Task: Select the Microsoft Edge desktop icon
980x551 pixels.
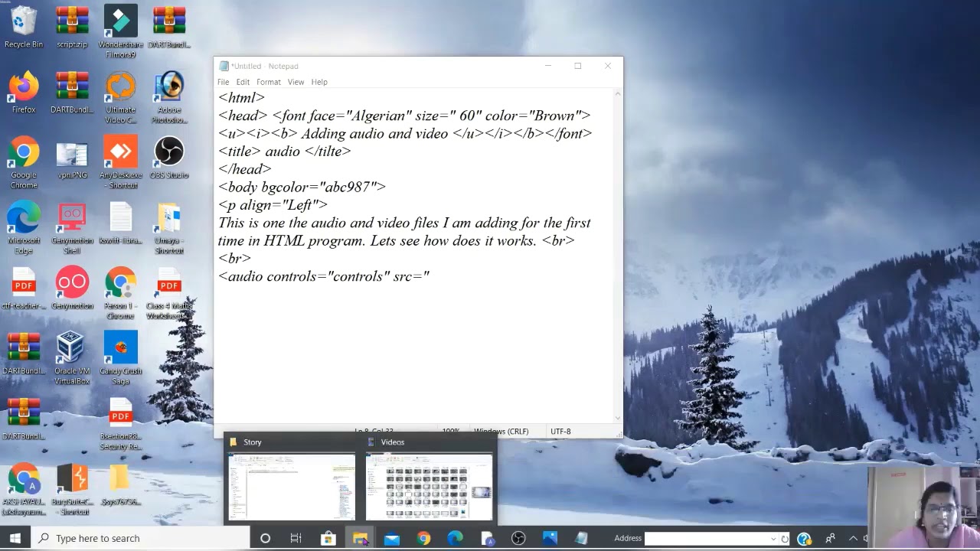Action: tap(24, 228)
